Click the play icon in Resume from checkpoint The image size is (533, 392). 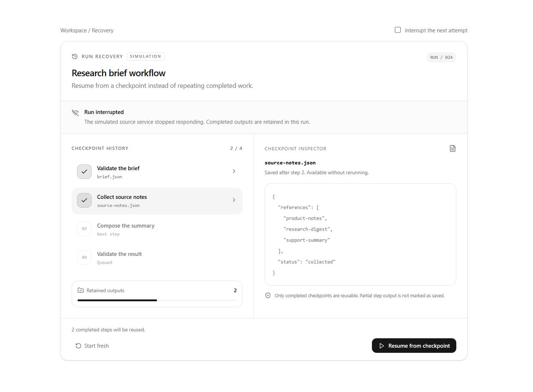381,346
